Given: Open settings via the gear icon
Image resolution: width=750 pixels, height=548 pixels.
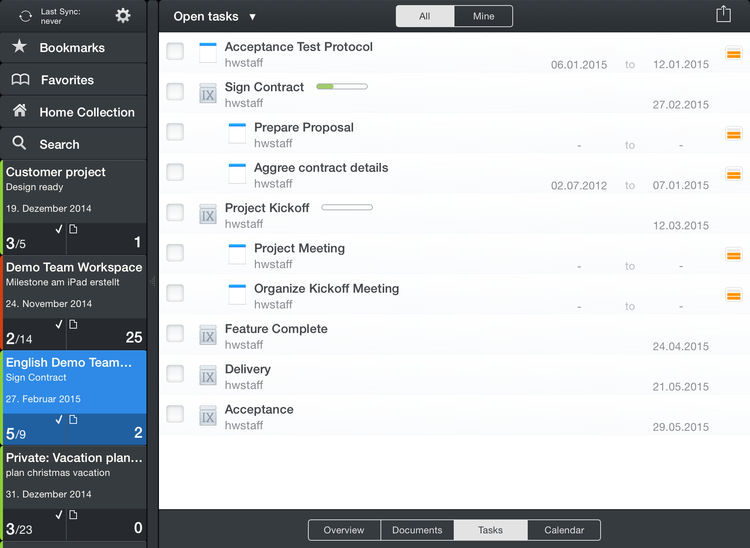Looking at the screenshot, I should coord(123,15).
